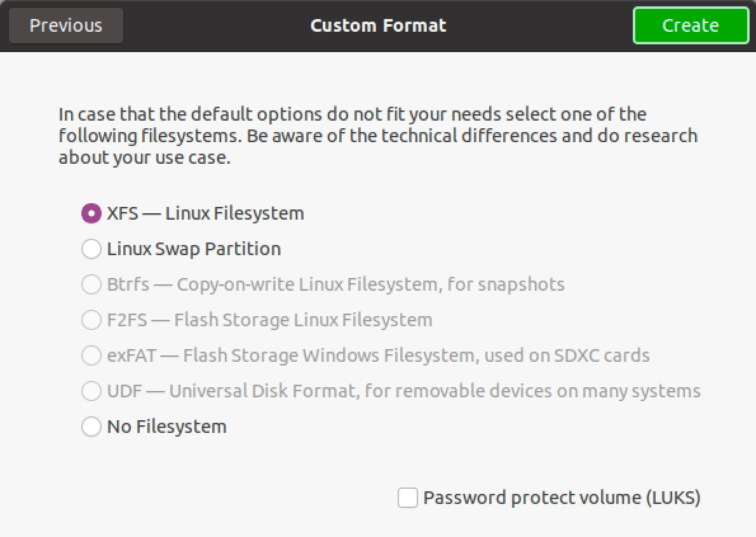Click the greyed-out Btrfs radio button
Screen dimensions: 756x537
point(91,284)
